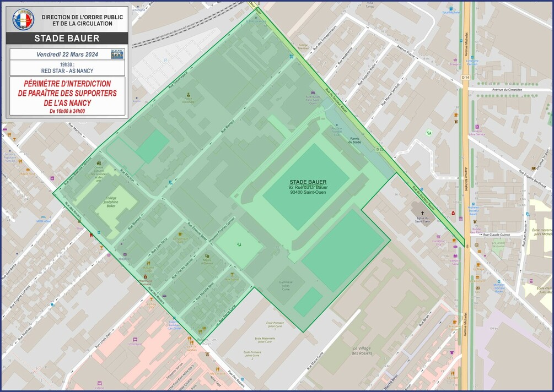The width and height of the screenshot is (554, 392).
Task: Click the Le Maya café cup icon
Action: [x=478, y=265]
